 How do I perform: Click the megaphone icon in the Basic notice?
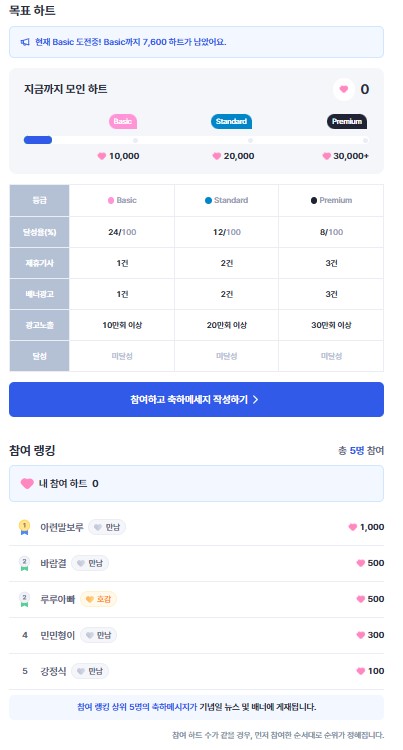tap(25, 43)
